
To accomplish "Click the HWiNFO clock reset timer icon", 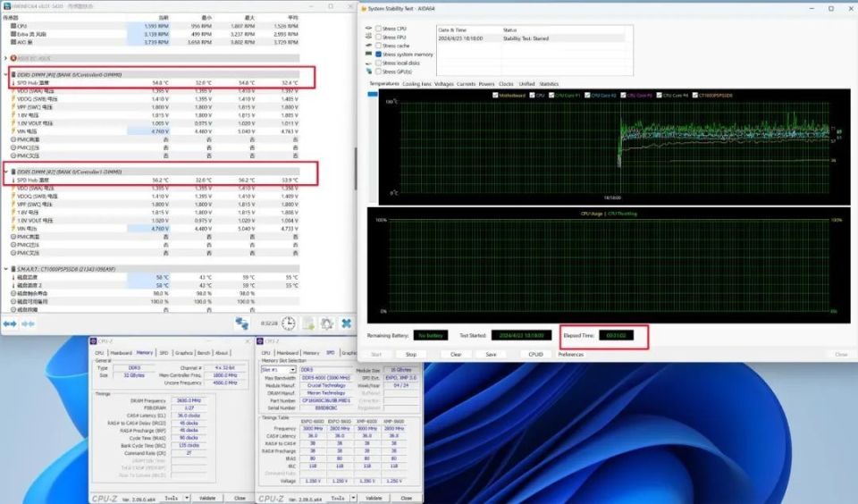I will [x=289, y=323].
